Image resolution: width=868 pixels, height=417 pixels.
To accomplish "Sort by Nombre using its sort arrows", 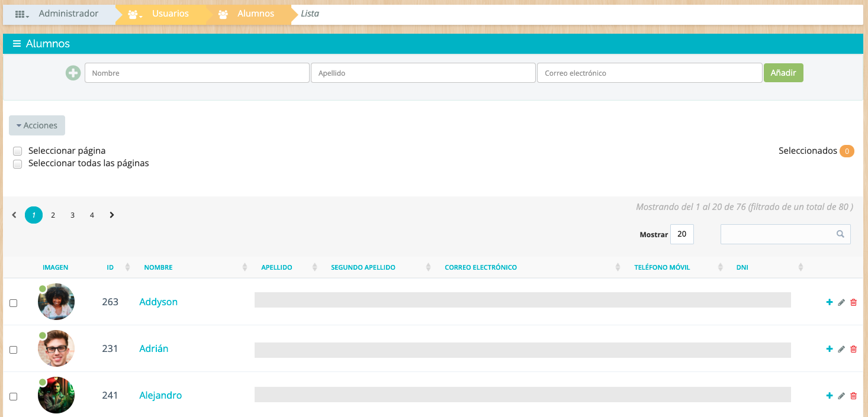I will coord(245,267).
